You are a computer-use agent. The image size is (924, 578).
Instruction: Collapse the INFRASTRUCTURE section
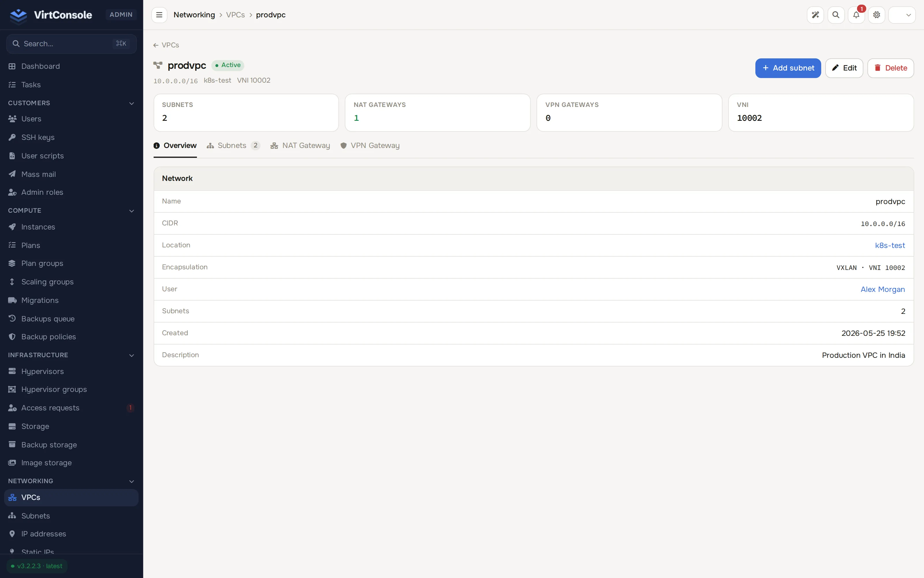pos(71,355)
